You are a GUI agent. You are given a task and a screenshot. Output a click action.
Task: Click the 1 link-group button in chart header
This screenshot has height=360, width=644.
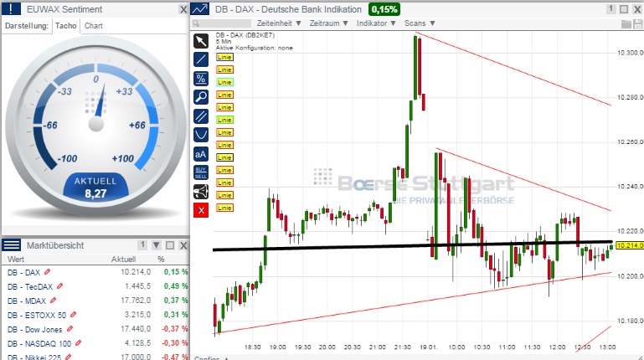pos(611,9)
